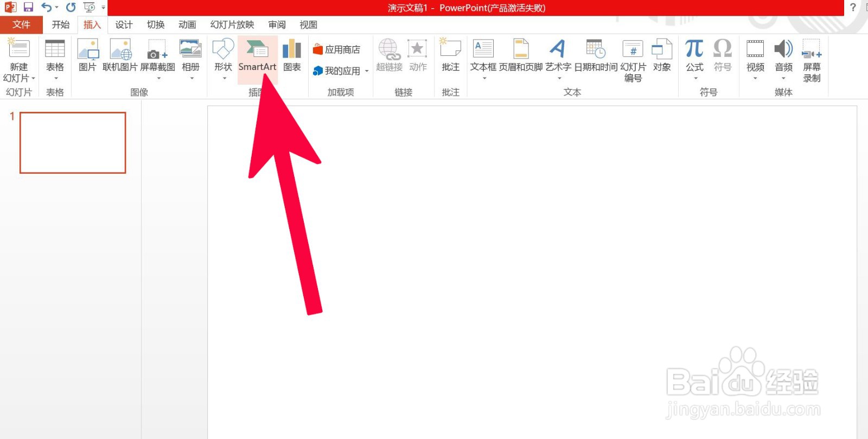868x439 pixels.
Task: Select the Insert (插入) tab
Action: (x=92, y=25)
